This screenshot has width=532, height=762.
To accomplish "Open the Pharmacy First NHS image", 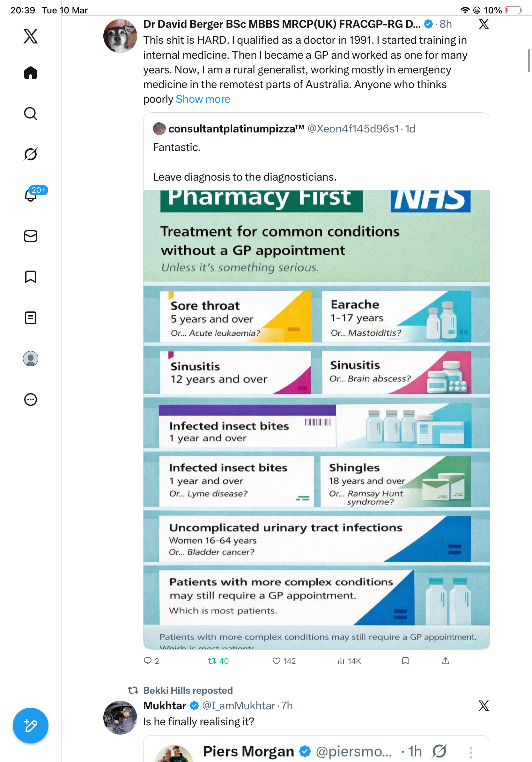I will (x=316, y=420).
